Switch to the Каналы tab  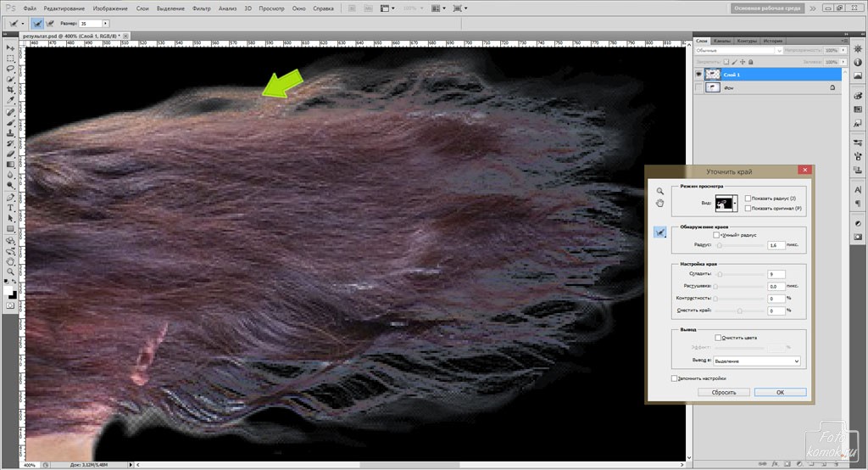pyautogui.click(x=722, y=41)
